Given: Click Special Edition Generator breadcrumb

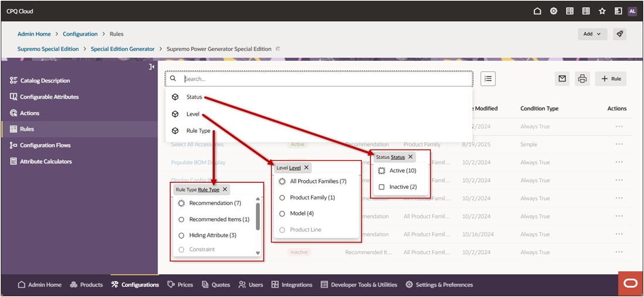Looking at the screenshot, I should pyautogui.click(x=122, y=49).
